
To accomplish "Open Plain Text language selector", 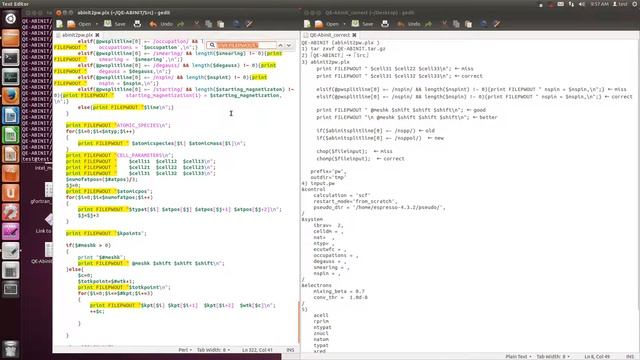I will 518,356.
